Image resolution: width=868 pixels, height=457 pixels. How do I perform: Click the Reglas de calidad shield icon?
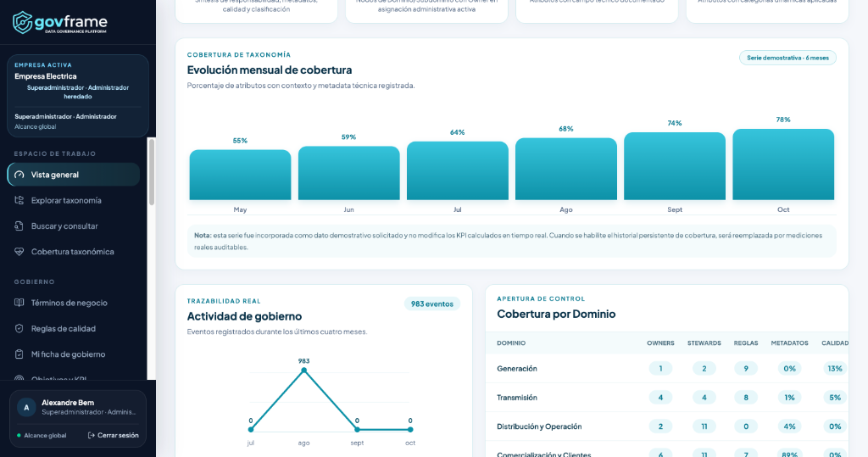click(19, 328)
